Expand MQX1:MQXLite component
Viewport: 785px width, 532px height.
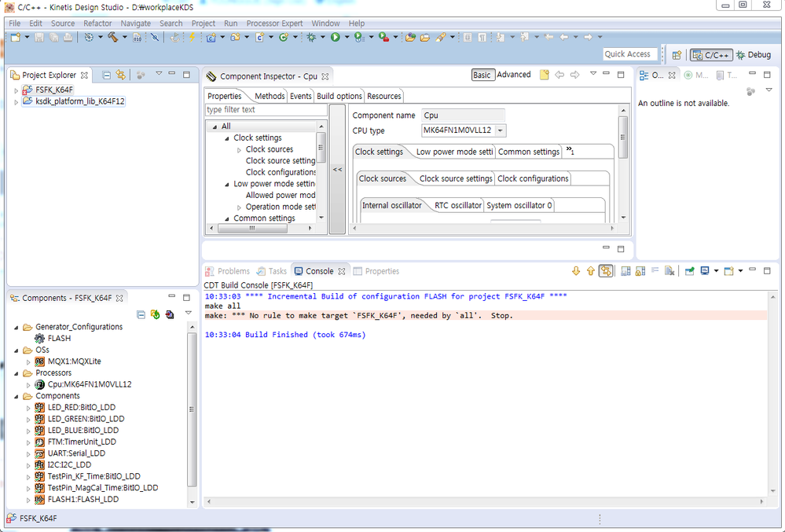pos(28,361)
